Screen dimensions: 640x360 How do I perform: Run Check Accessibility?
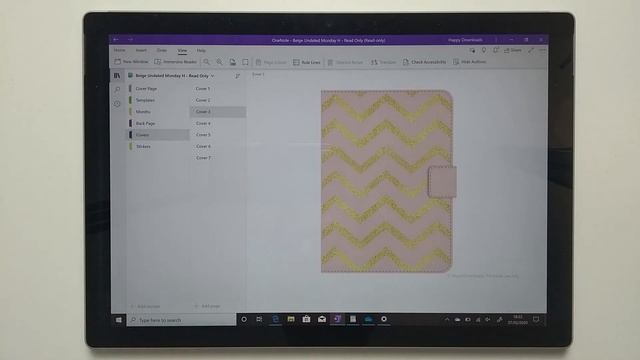(x=424, y=62)
